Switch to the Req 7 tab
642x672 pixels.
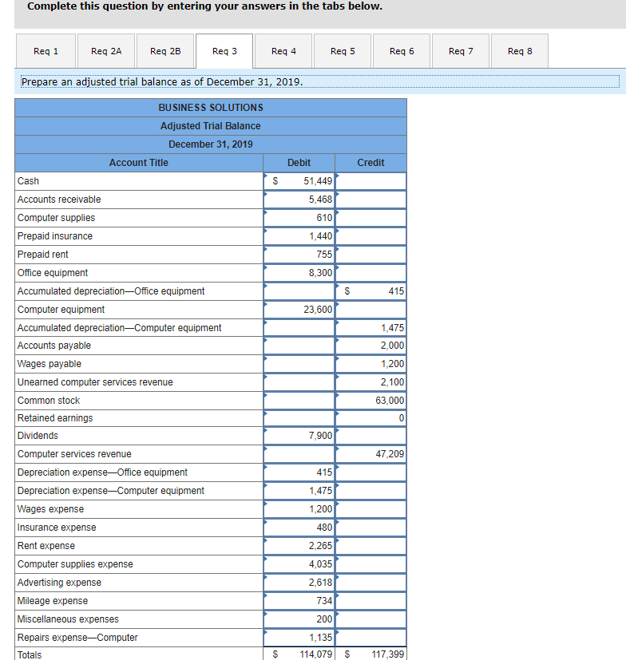click(x=460, y=50)
